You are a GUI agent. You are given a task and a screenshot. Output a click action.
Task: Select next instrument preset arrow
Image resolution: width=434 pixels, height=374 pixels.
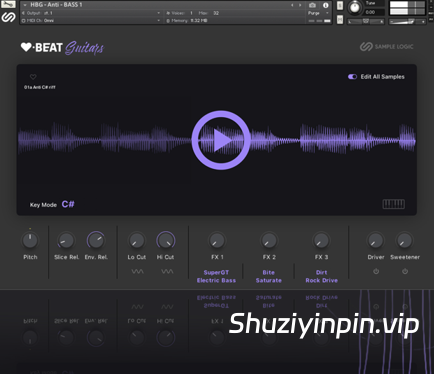coord(300,5)
